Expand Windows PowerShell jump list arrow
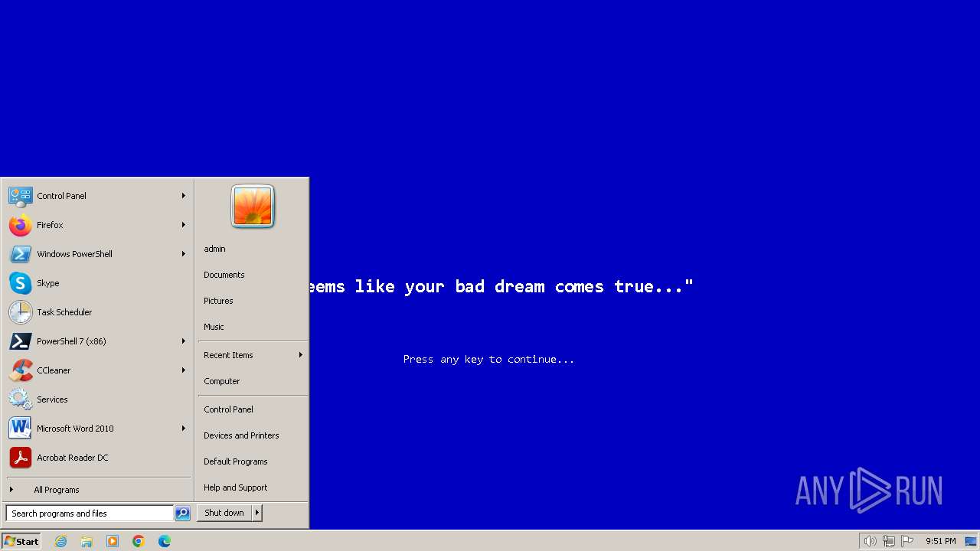 click(184, 254)
